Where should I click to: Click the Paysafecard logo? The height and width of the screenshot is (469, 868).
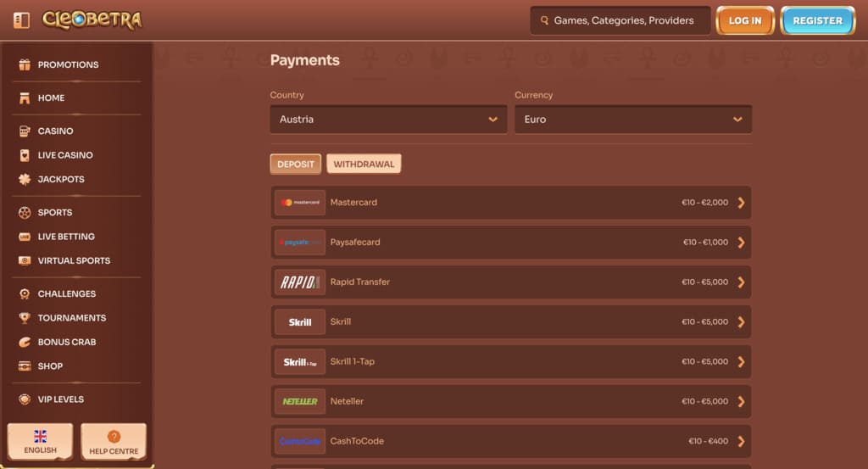[x=300, y=243]
